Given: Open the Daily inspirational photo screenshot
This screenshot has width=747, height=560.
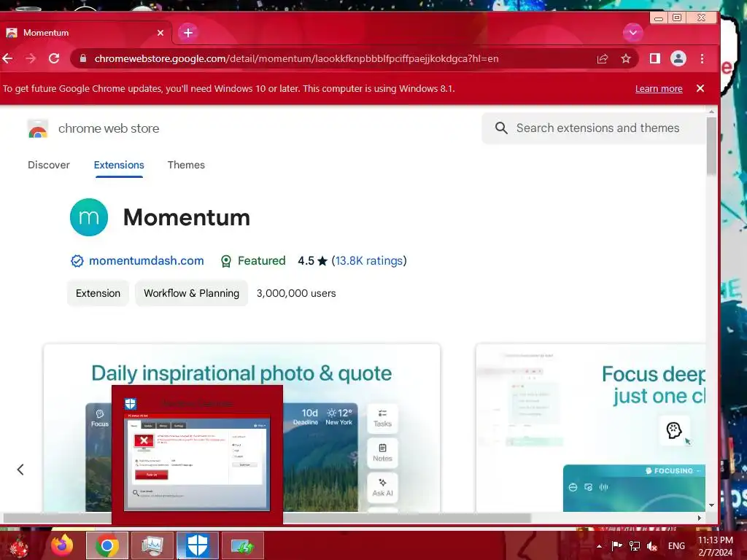Looking at the screenshot, I should point(241,427).
